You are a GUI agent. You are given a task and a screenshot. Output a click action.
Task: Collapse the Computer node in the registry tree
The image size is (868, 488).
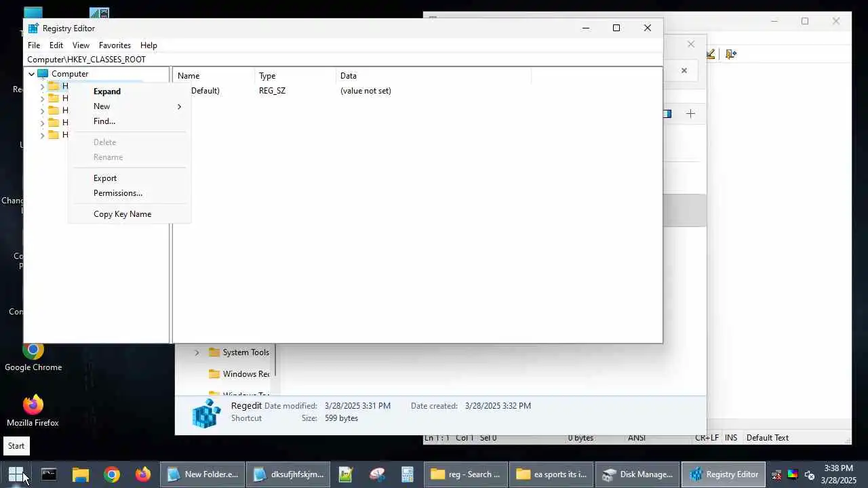pos(31,74)
